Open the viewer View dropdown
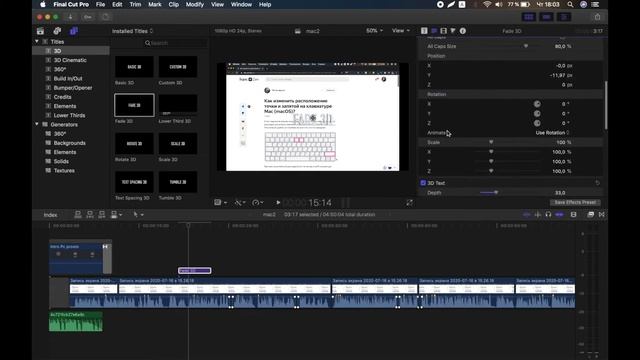The width and height of the screenshot is (640, 360). pyautogui.click(x=400, y=31)
